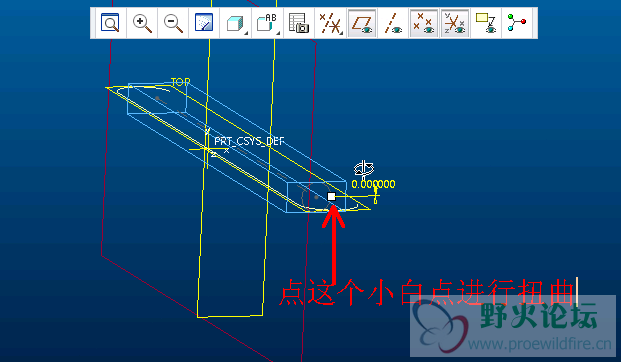Select the Zoom In tool
This screenshot has width=621, height=362.
coord(142,23)
